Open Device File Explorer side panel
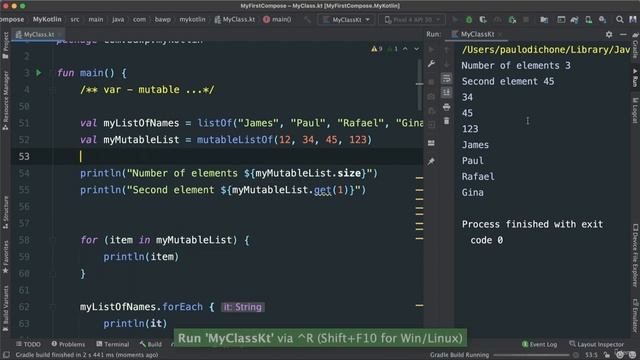 [x=635, y=255]
